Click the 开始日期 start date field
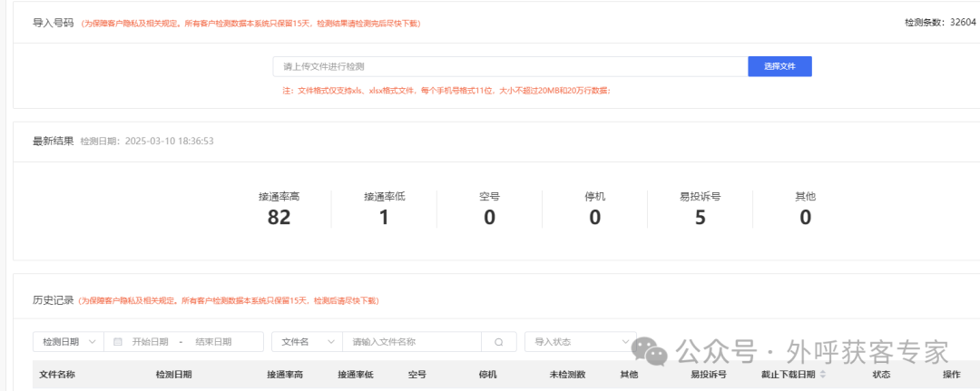 coord(150,342)
